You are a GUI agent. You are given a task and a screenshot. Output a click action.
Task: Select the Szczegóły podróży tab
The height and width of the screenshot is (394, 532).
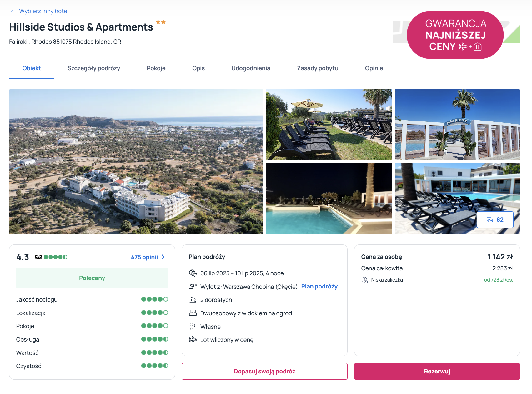click(94, 68)
